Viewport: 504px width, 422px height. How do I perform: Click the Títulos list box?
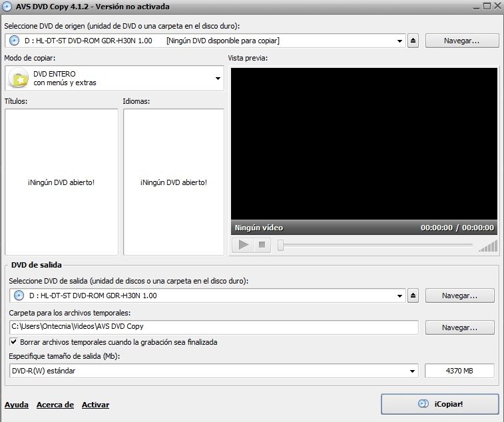pyautogui.click(x=61, y=182)
